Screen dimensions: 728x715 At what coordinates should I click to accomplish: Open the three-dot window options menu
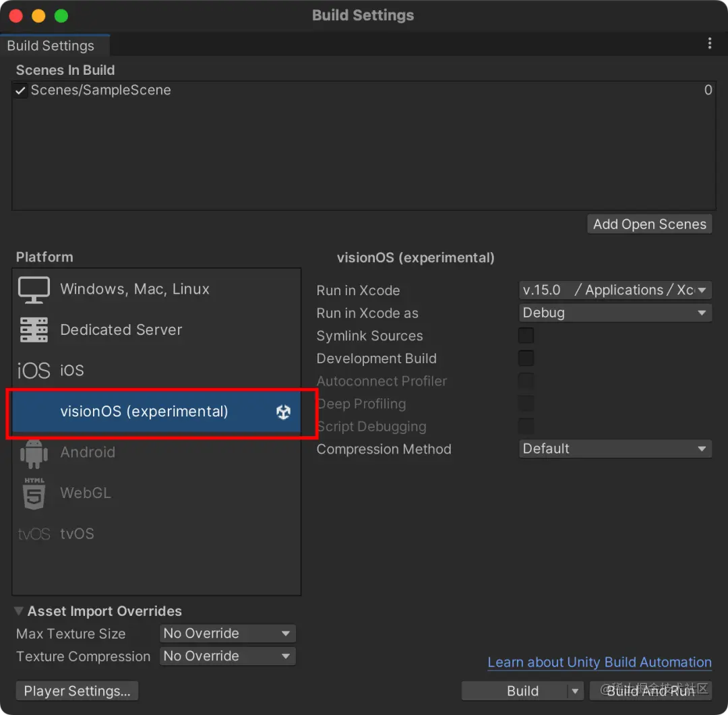(709, 43)
